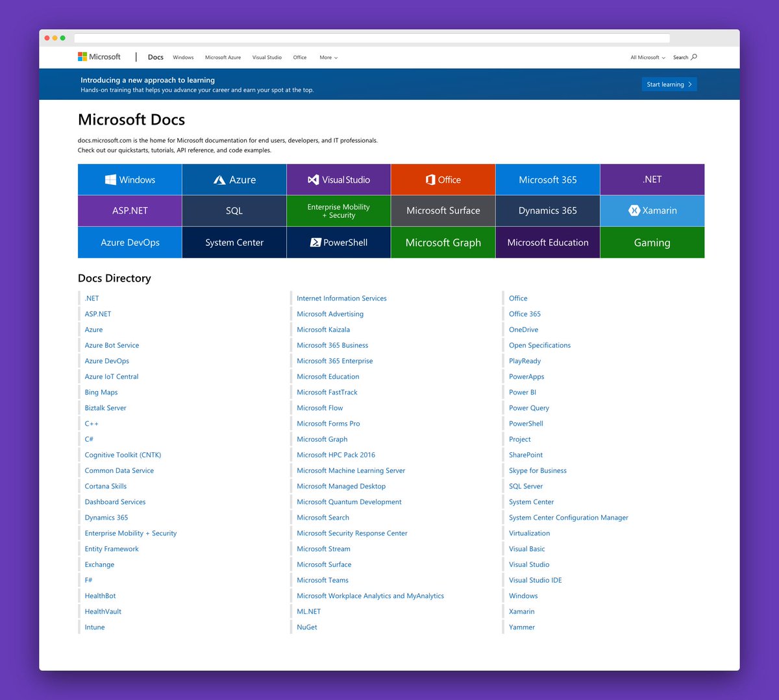Open the Azure Bot Service directory link

pos(112,345)
